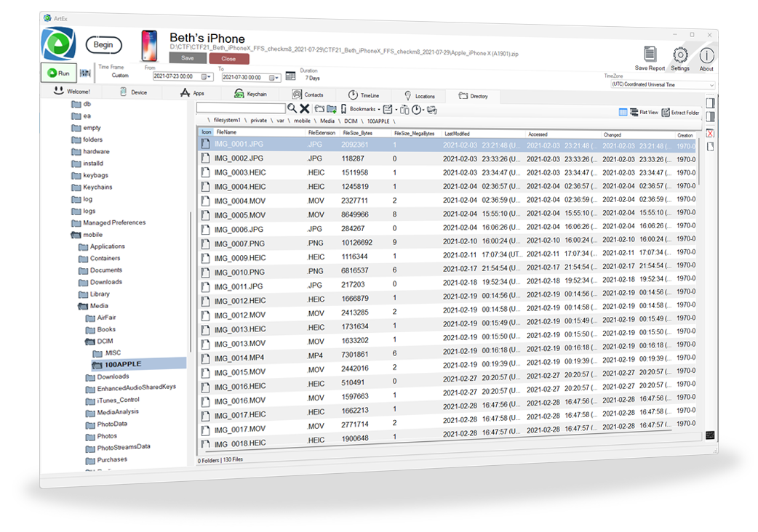758x532 pixels.
Task: Click the file search input field
Action: [240, 108]
